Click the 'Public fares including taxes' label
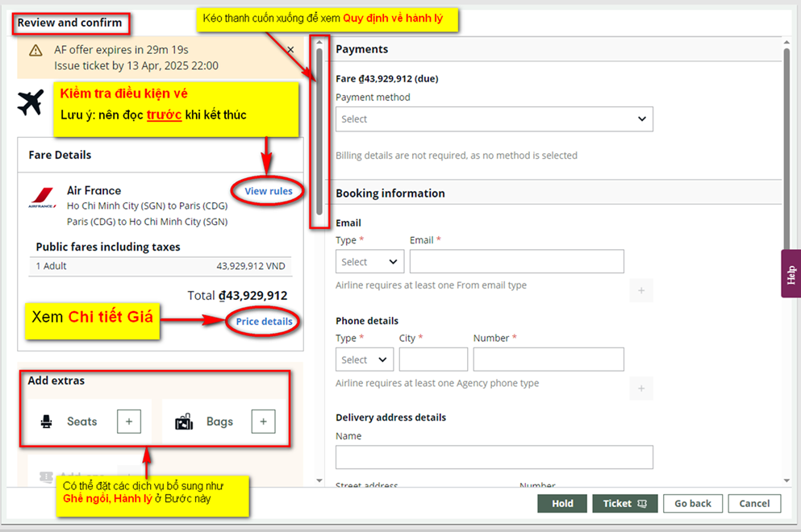Screen dimensions: 801x532 (x=108, y=247)
